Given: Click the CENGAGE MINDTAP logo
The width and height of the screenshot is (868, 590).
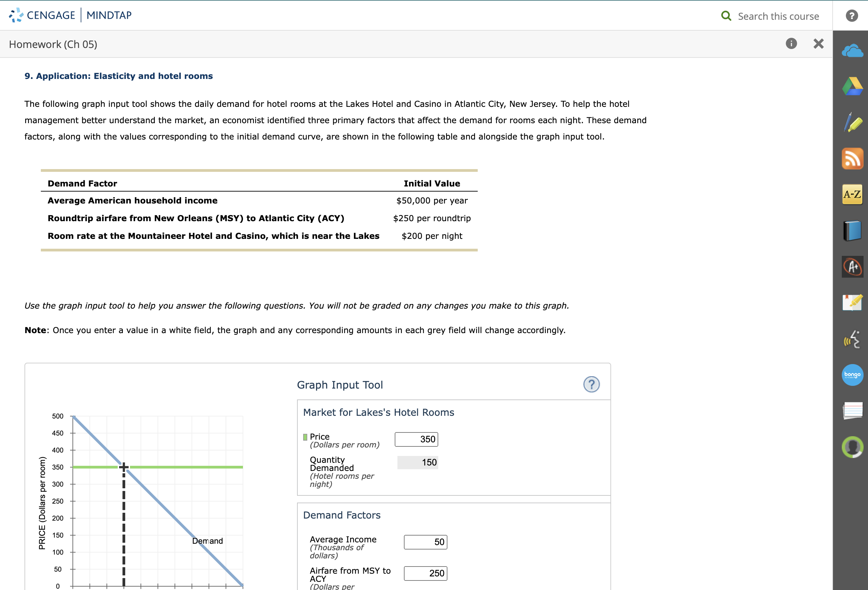Looking at the screenshot, I should [69, 15].
